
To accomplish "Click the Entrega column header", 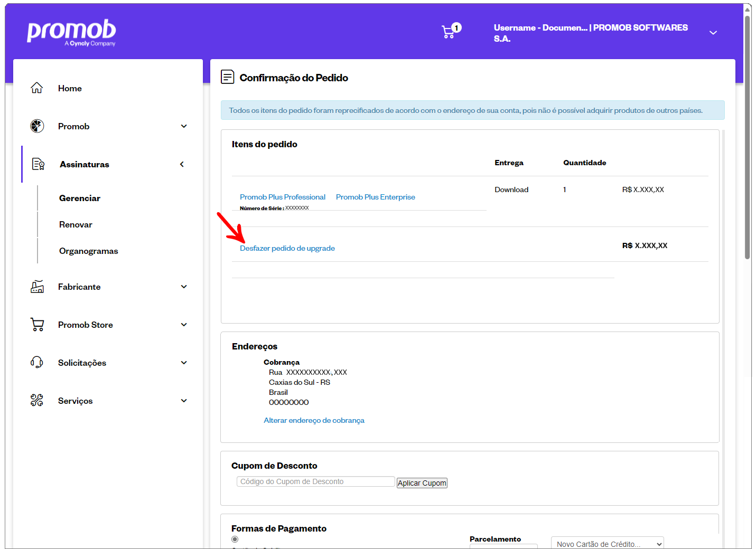I will click(x=509, y=163).
